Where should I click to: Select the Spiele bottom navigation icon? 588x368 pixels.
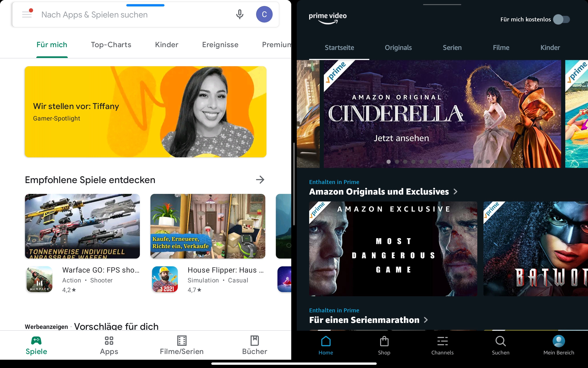coord(37,340)
